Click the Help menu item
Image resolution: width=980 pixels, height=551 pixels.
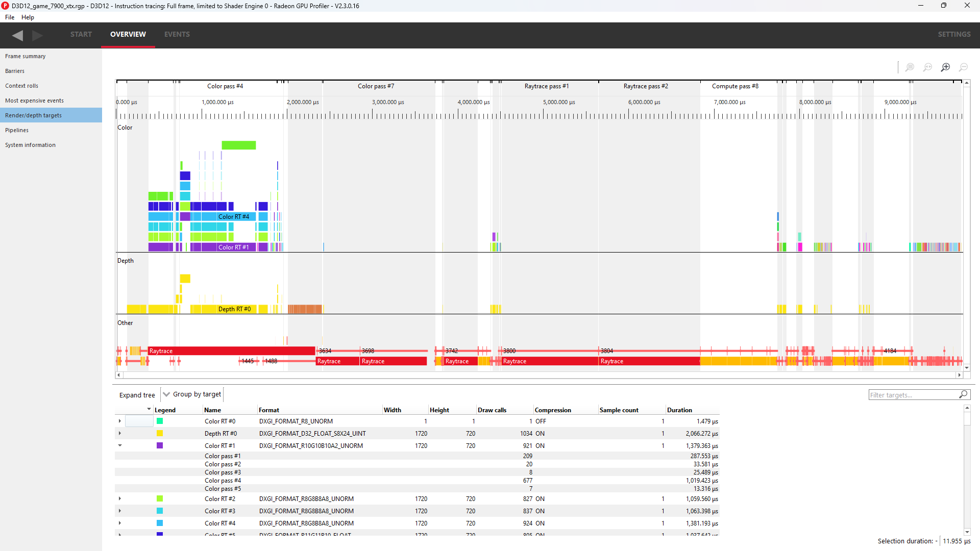pyautogui.click(x=27, y=17)
